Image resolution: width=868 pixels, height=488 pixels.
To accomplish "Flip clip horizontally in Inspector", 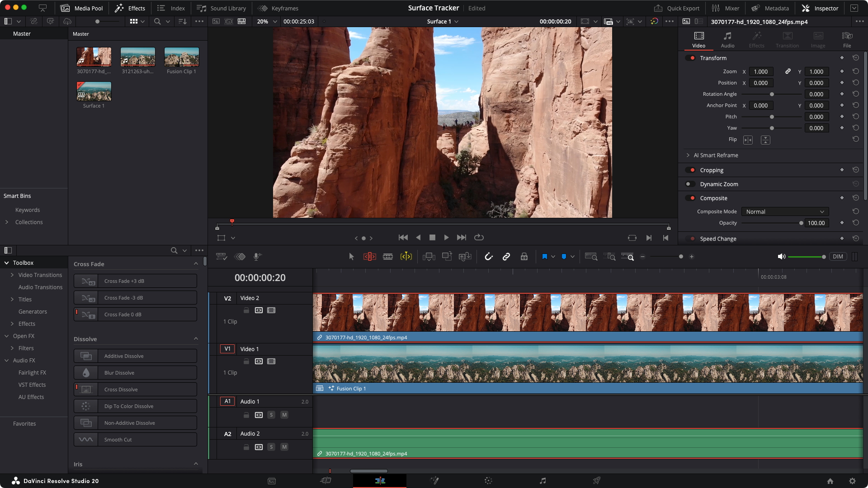I will point(748,140).
